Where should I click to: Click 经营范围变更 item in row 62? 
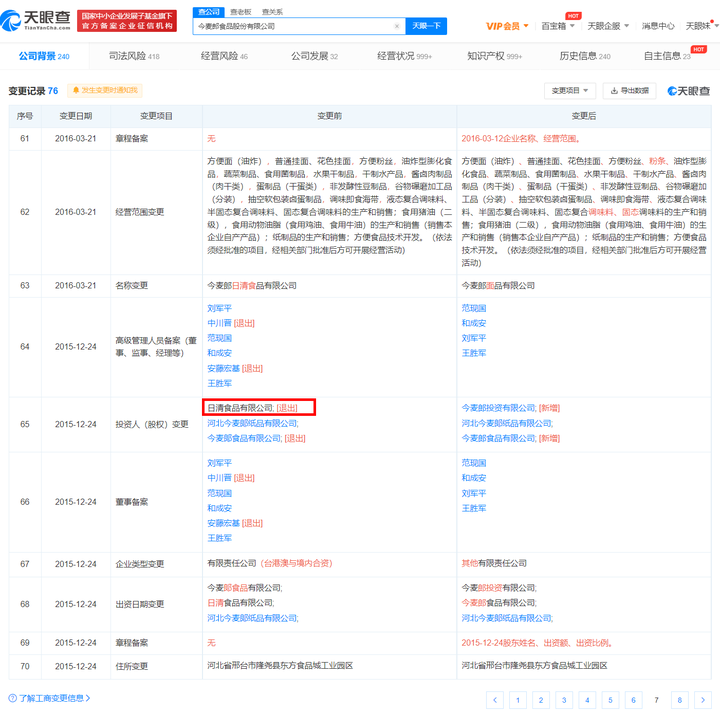[x=140, y=212]
